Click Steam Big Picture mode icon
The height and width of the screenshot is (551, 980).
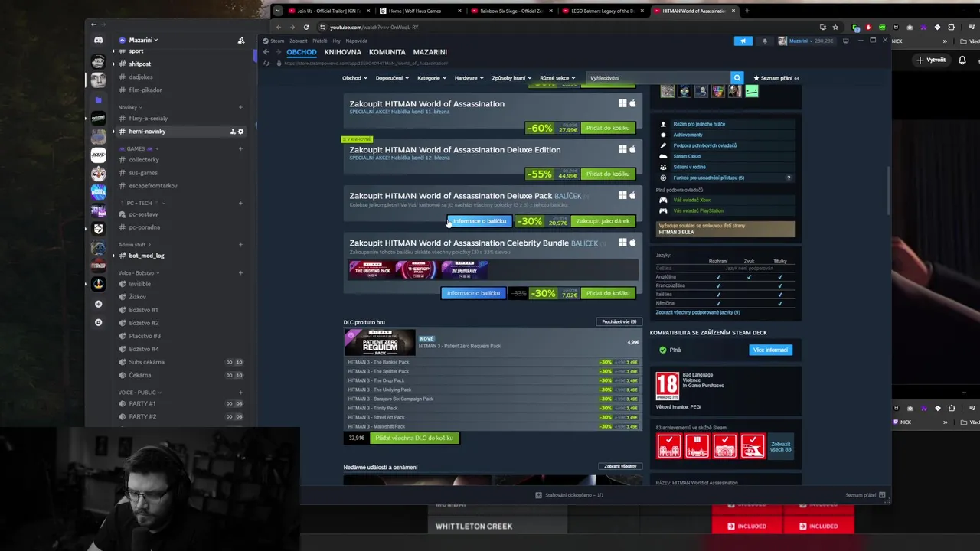845,41
